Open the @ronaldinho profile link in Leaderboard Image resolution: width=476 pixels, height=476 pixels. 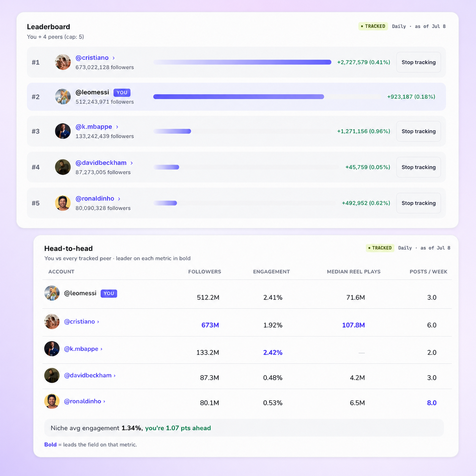95,199
